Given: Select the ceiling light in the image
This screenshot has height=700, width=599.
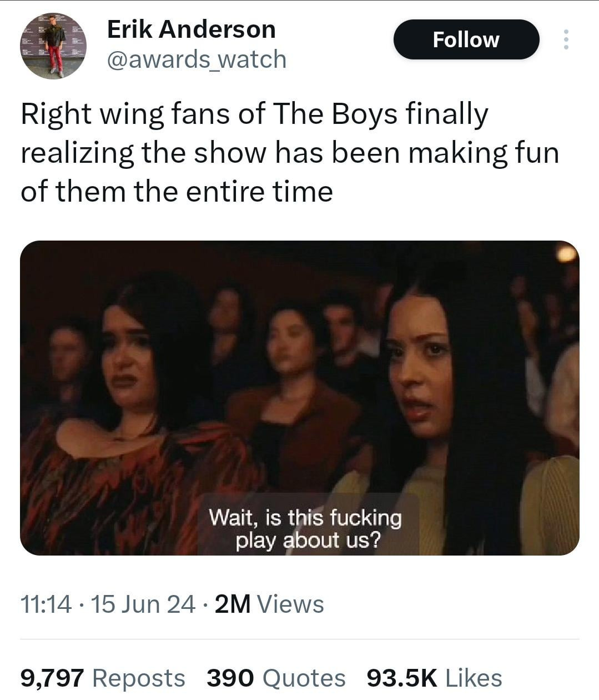Looking at the screenshot, I should 566,254.
